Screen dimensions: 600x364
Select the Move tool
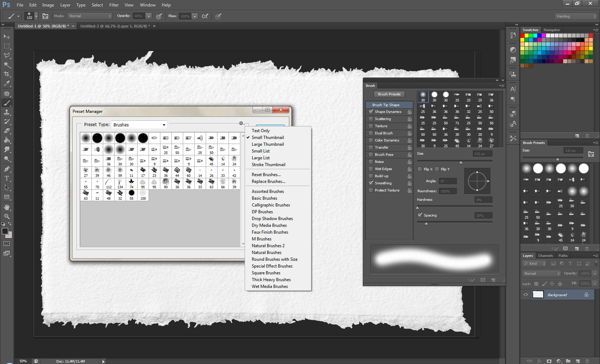[7, 37]
